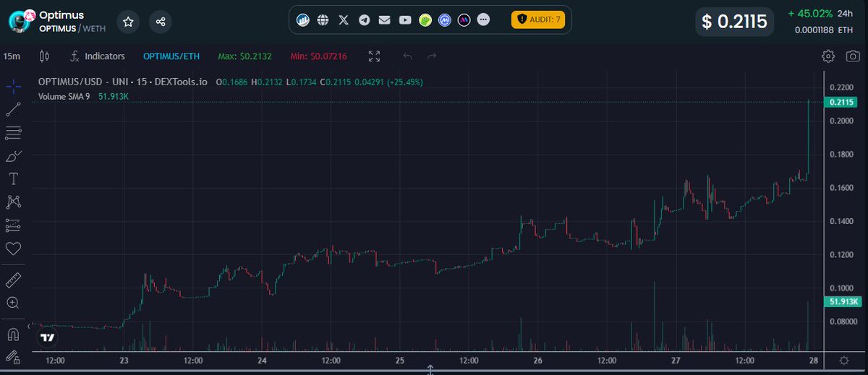868x375 pixels.
Task: Click the $ 0.2115 price display
Action: (x=735, y=22)
